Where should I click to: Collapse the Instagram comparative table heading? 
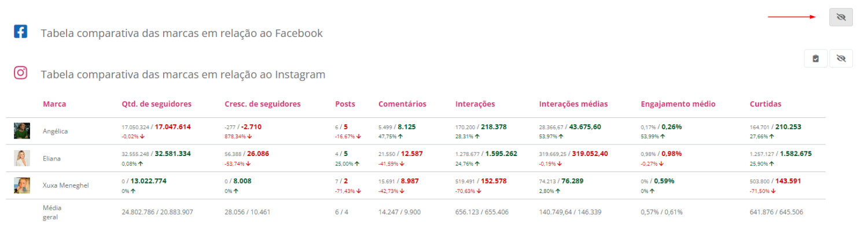(x=182, y=74)
